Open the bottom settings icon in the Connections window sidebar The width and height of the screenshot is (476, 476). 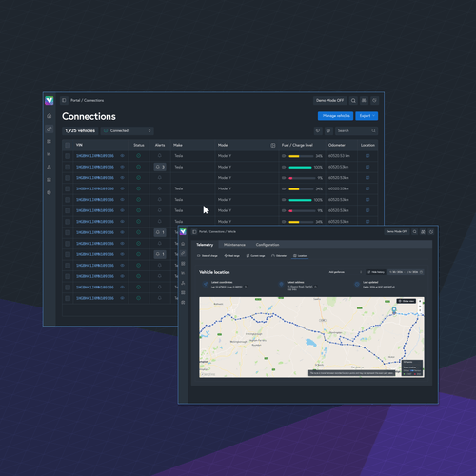point(49,192)
